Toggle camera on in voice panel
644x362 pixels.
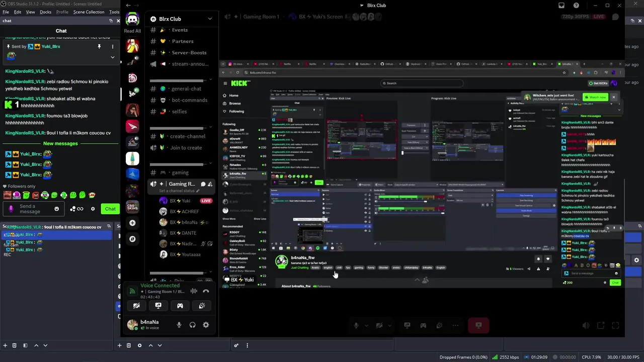(x=136, y=306)
